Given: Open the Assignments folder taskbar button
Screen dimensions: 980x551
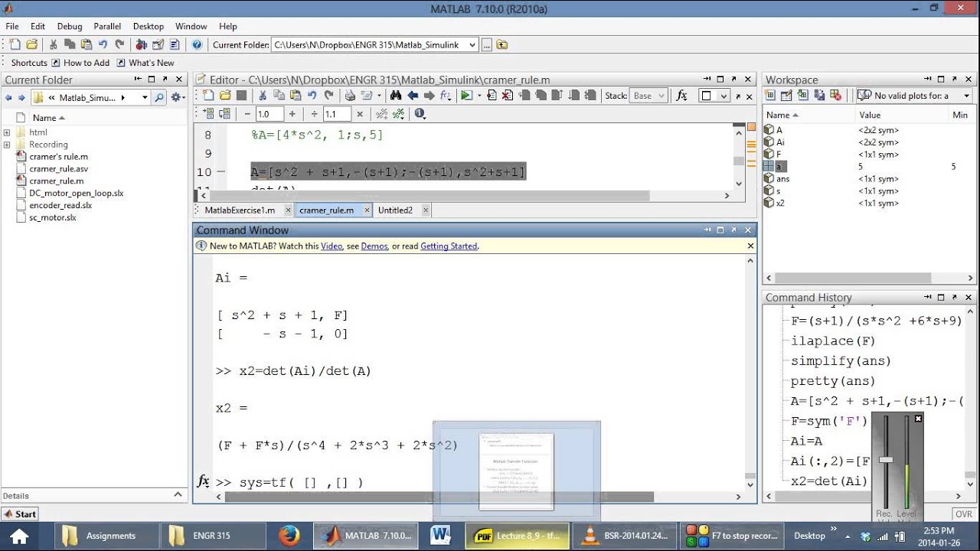Looking at the screenshot, I should pyautogui.click(x=106, y=536).
